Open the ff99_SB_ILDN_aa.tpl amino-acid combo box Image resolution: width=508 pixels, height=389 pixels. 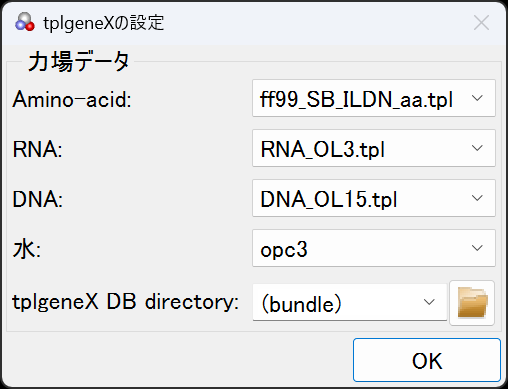click(x=374, y=98)
